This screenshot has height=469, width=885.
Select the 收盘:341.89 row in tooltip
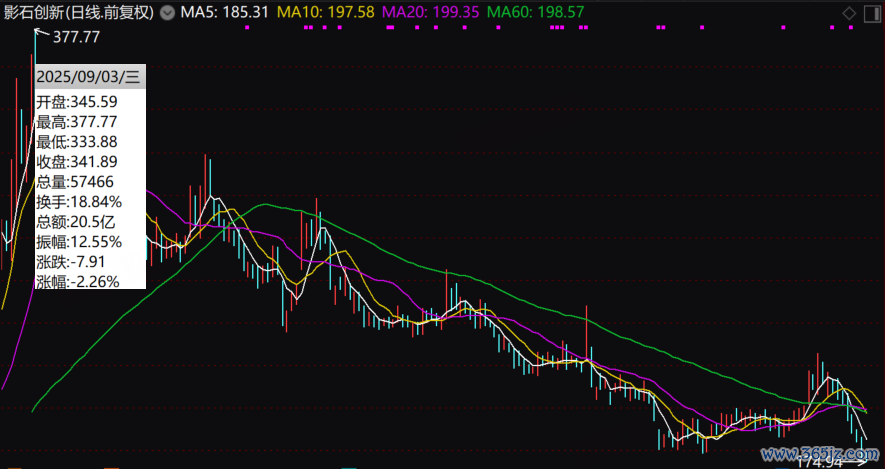[90, 162]
